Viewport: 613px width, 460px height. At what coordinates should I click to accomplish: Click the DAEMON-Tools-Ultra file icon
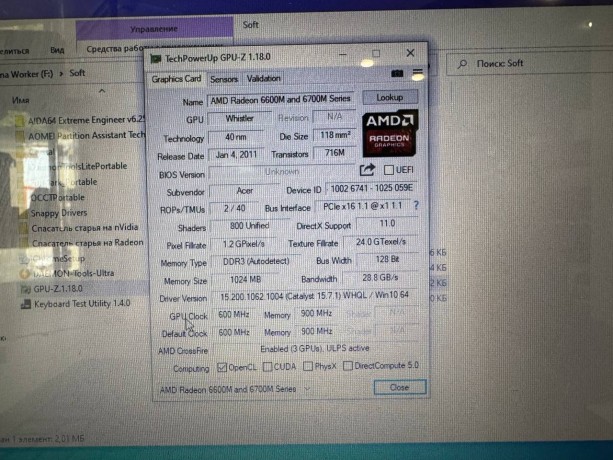tap(25, 274)
